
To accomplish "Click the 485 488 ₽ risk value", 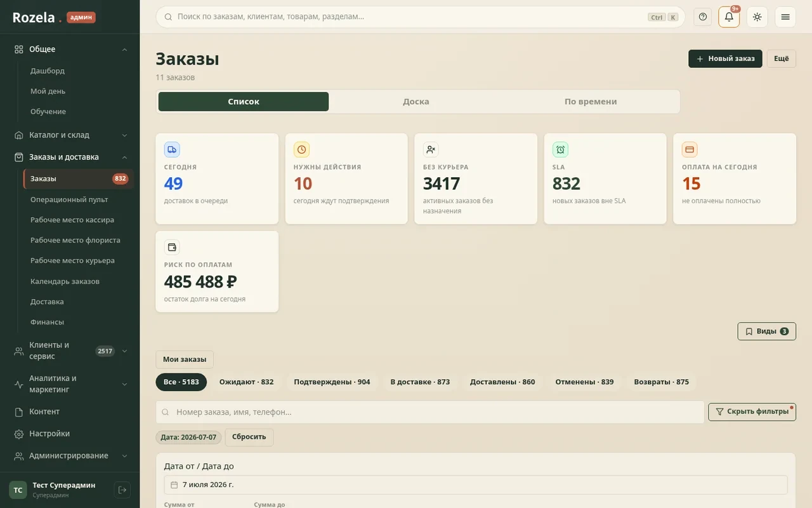I will tap(200, 281).
